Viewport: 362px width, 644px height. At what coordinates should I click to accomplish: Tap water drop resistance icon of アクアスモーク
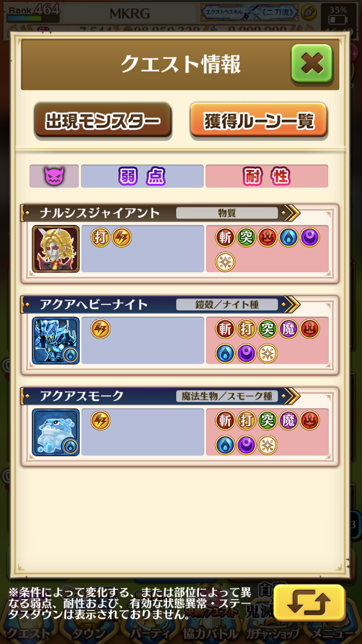tap(225, 445)
